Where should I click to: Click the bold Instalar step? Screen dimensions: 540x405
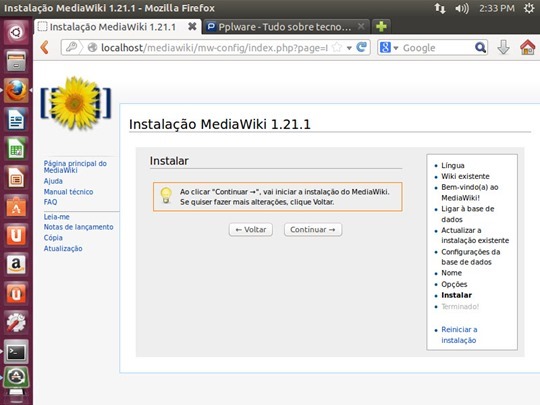pos(456,295)
